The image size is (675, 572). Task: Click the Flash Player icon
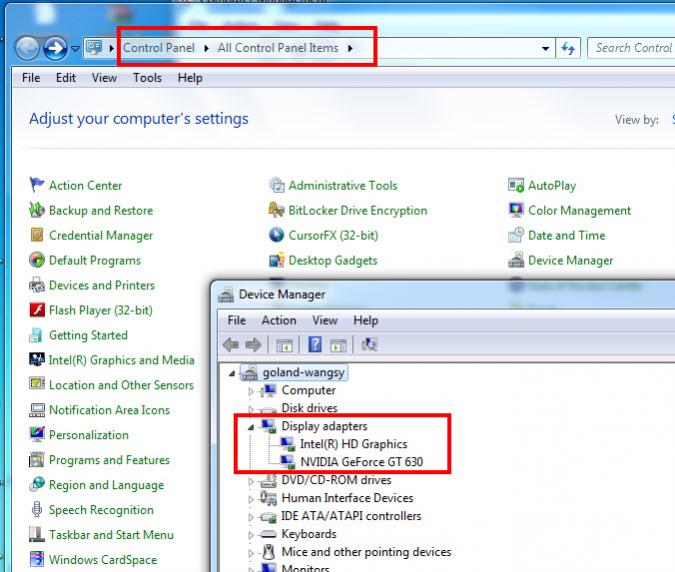point(37,310)
